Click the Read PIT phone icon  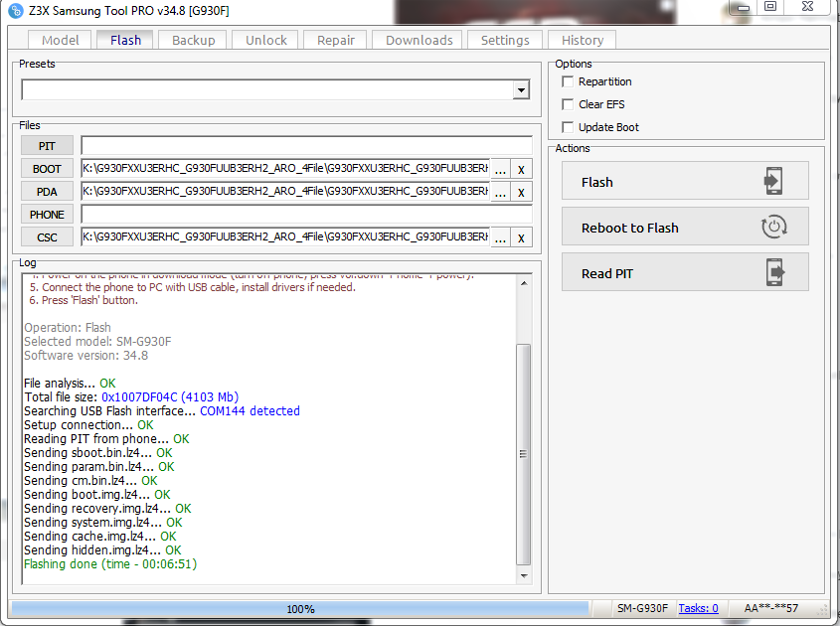point(774,272)
